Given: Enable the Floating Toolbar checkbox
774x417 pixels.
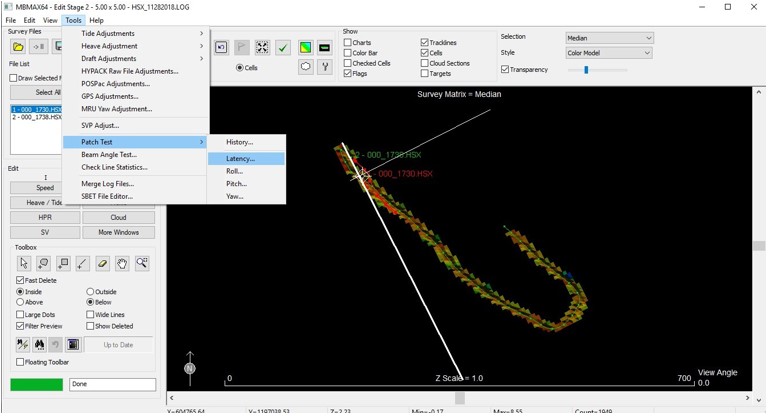Looking at the screenshot, I should coord(20,362).
